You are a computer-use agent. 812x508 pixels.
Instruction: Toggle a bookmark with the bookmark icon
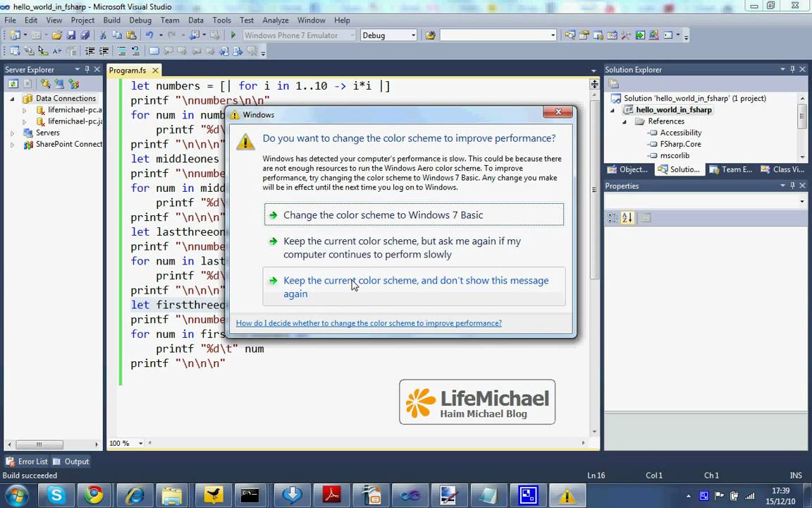point(154,51)
